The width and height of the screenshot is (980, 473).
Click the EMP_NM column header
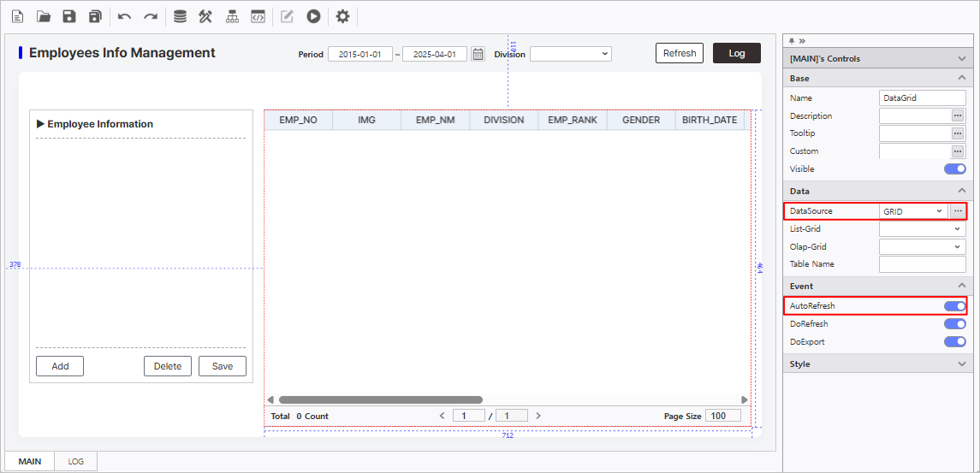point(436,120)
